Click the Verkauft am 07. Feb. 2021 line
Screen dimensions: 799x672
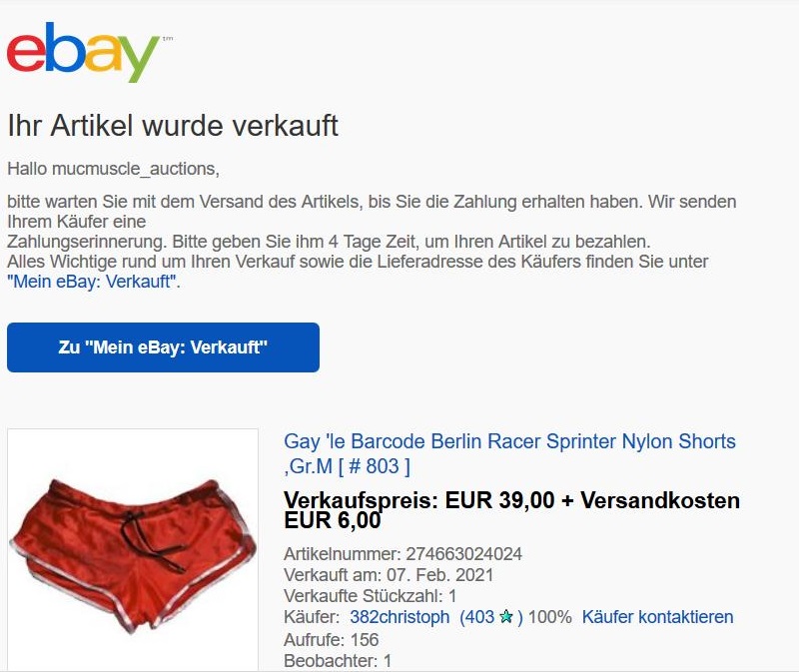(389, 575)
